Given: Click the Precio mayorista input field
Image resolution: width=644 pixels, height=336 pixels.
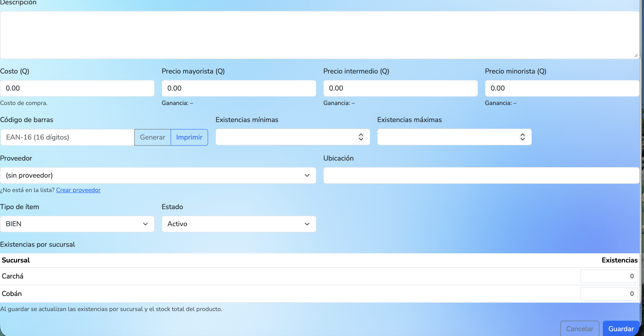Looking at the screenshot, I should pos(239,88).
